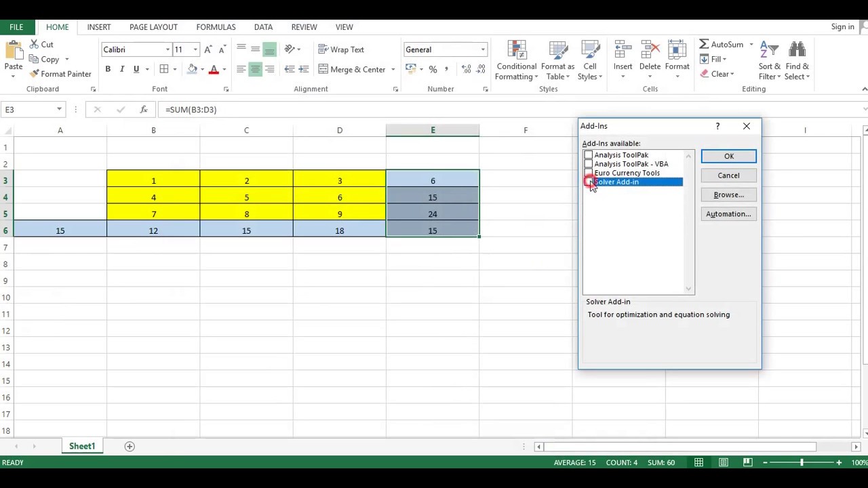The image size is (868, 488).
Task: Open Sort & Filter
Action: [769, 61]
